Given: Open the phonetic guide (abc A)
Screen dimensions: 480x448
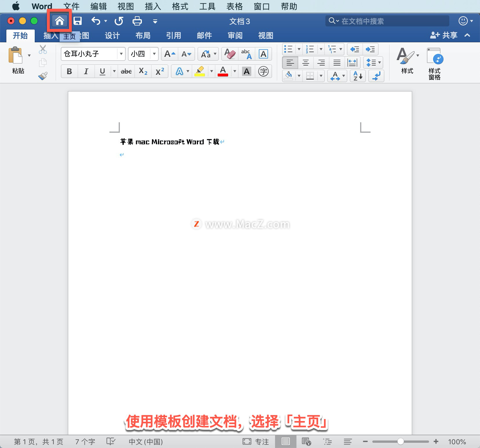Looking at the screenshot, I should [x=247, y=54].
